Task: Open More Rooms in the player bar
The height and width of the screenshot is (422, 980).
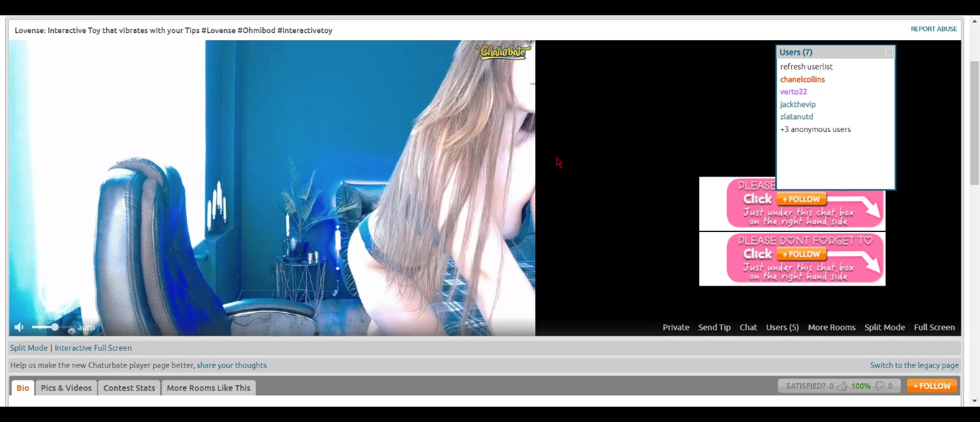Action: point(831,328)
